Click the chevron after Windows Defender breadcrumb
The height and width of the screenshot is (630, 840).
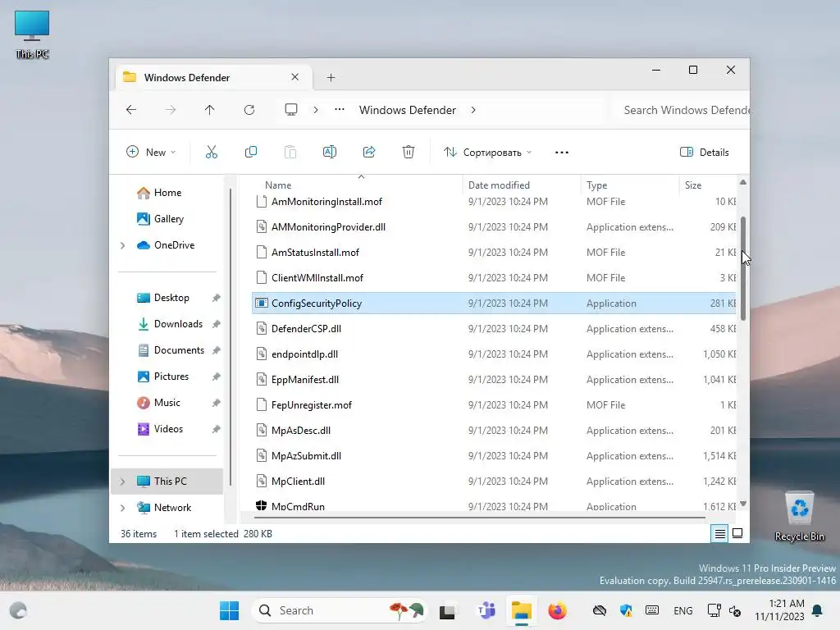pyautogui.click(x=473, y=110)
